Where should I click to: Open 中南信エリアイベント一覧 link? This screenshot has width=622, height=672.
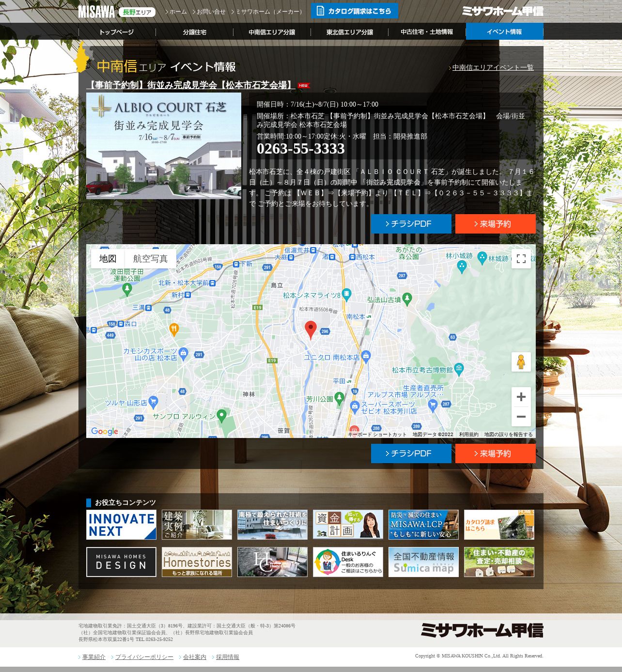pos(493,67)
